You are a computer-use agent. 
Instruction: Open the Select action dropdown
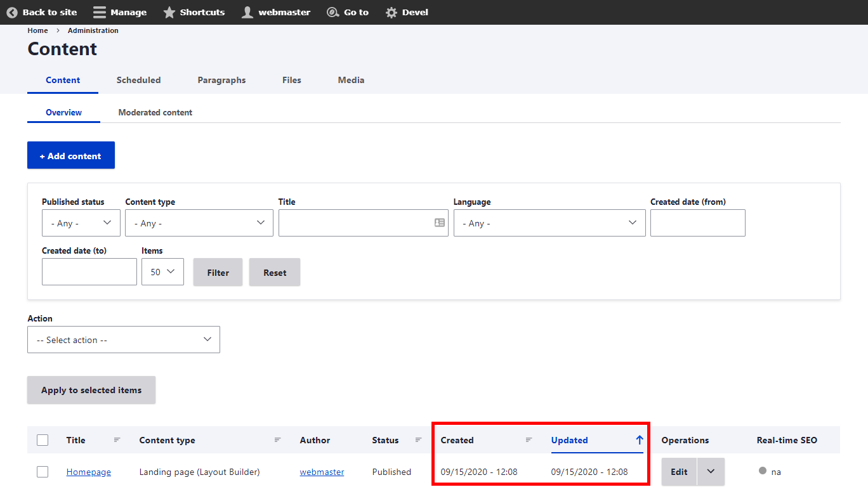pyautogui.click(x=124, y=340)
